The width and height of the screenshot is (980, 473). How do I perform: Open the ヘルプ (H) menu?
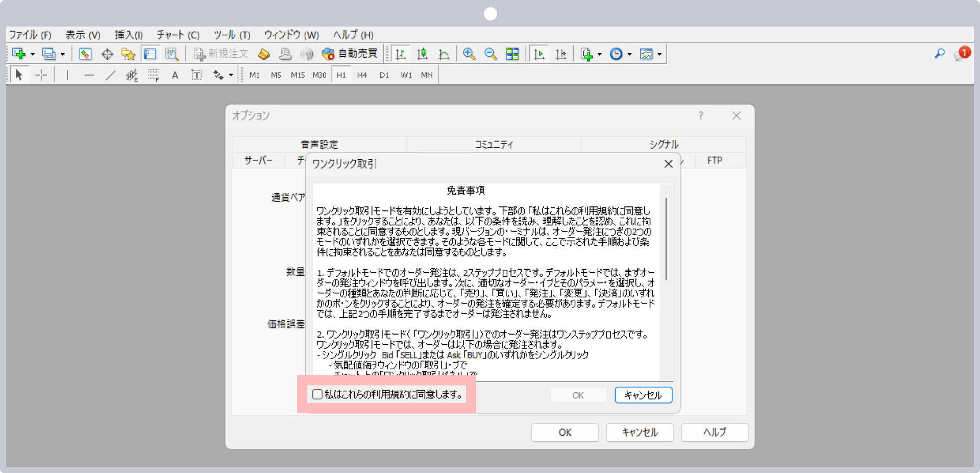353,35
